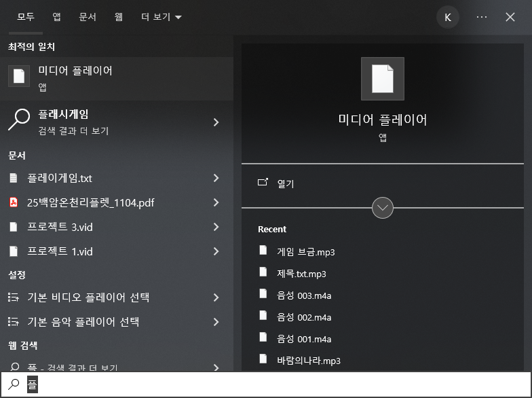Open the 미디어 플레이어 best match result
Viewport: 532px width, 398px height.
117,79
